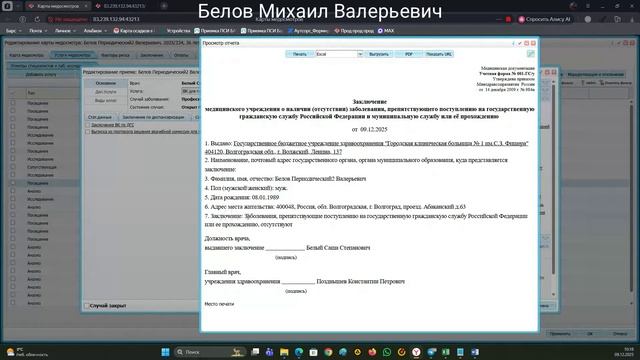Open WhatsApp from the taskbar
Screen dimensions: 640x360
pos(387,352)
